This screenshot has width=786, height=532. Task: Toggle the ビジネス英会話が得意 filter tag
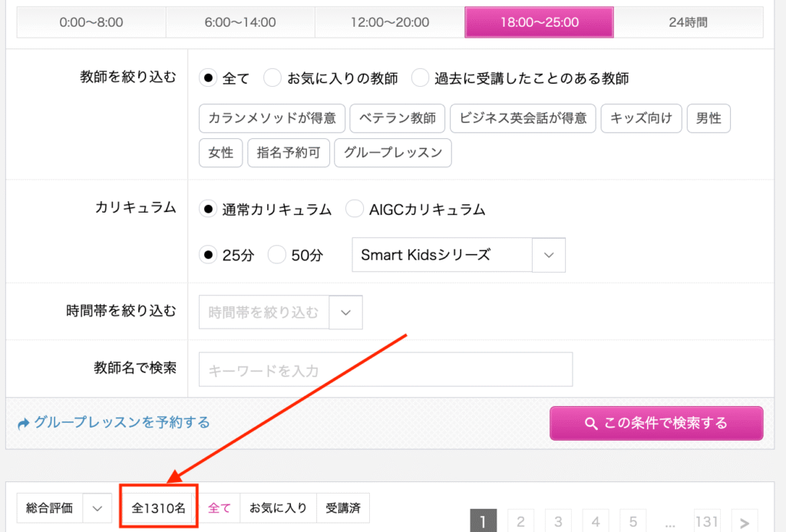point(523,118)
